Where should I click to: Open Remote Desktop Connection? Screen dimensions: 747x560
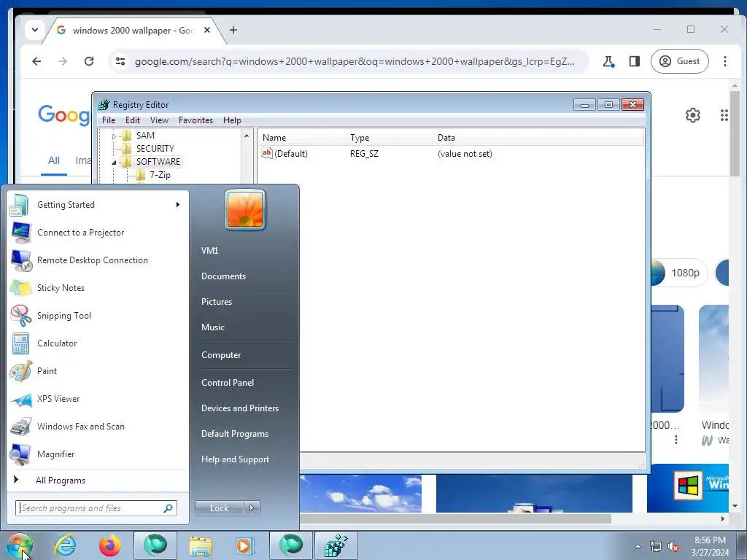(98, 260)
